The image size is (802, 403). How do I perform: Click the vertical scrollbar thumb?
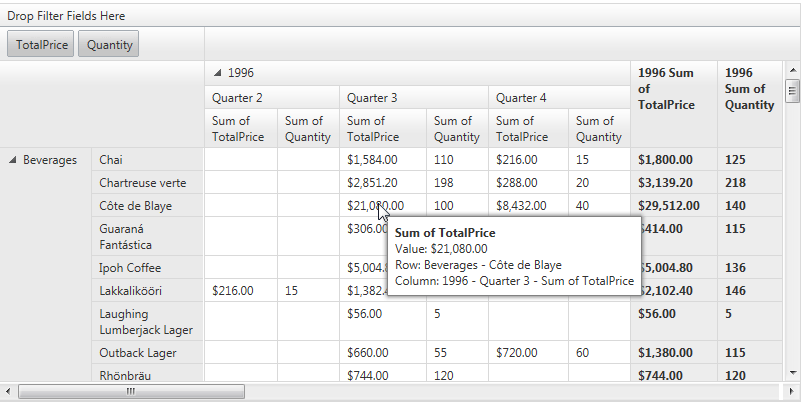(x=793, y=91)
